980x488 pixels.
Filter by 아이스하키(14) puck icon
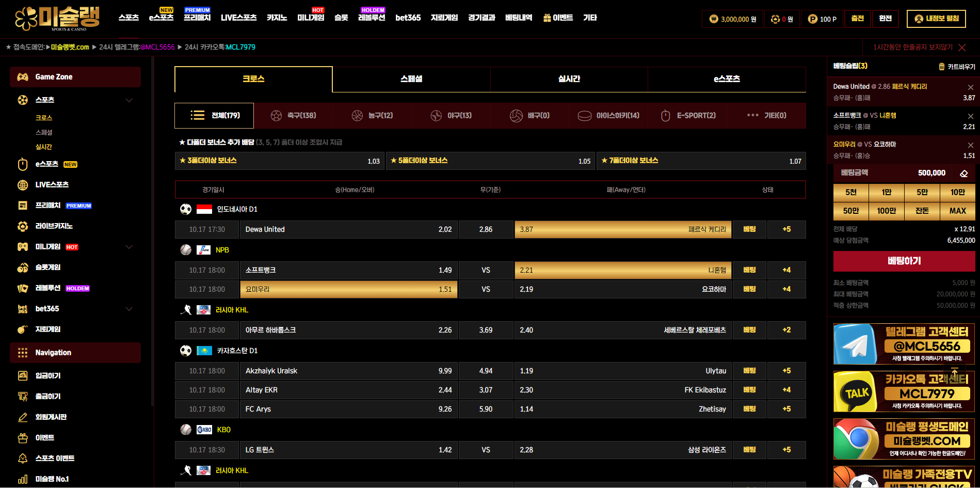click(585, 116)
